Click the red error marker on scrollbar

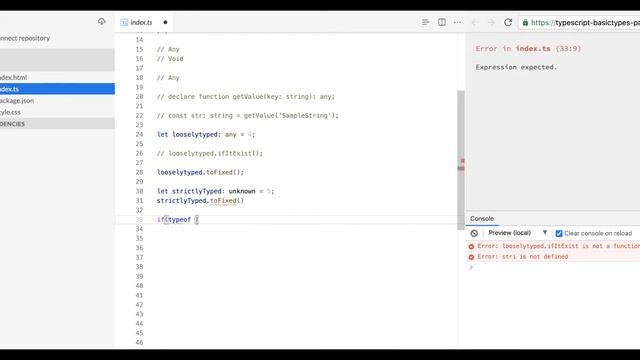click(462, 161)
